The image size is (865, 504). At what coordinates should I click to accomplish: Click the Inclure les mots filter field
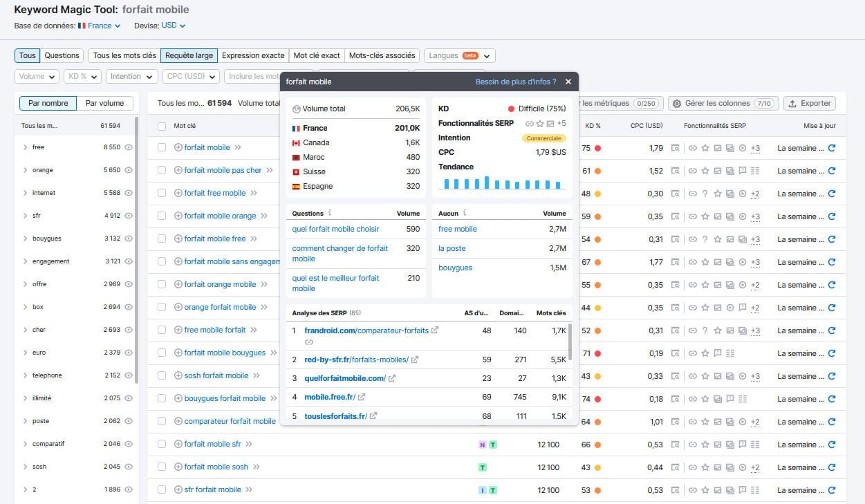tap(252, 76)
